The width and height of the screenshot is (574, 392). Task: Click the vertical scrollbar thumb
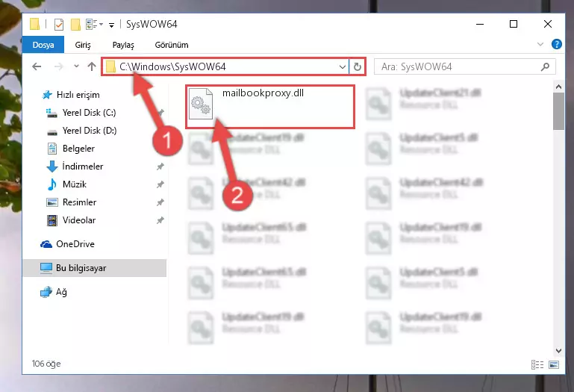[558, 111]
